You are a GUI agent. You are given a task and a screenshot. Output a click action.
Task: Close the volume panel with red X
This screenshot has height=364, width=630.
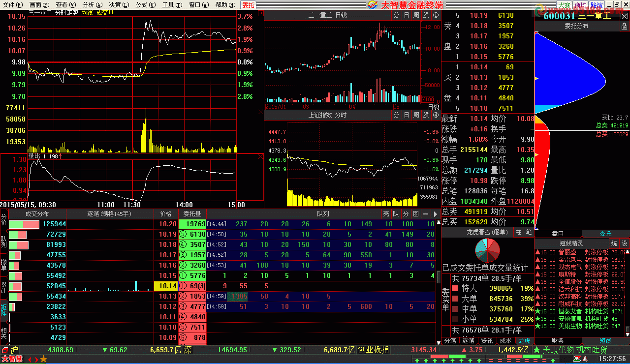click(261, 112)
